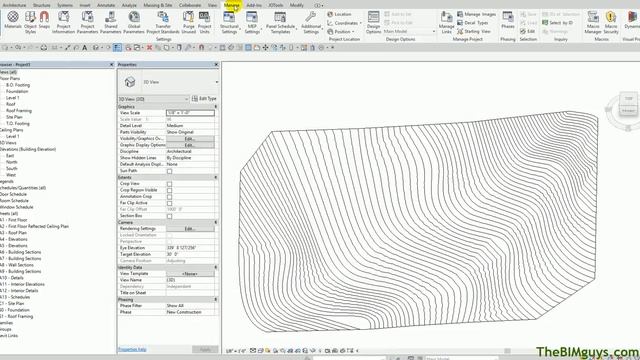Open Macro Manager
640x360 pixels.
click(593, 22)
